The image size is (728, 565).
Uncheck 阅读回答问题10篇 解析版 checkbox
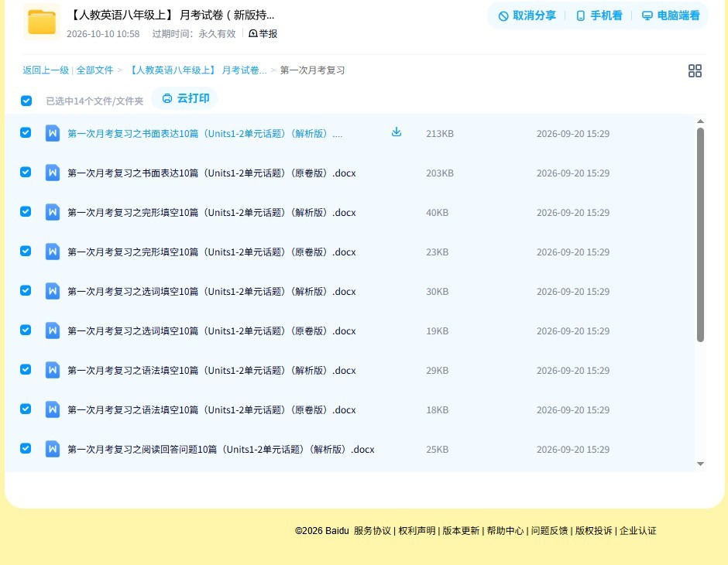[x=26, y=448]
